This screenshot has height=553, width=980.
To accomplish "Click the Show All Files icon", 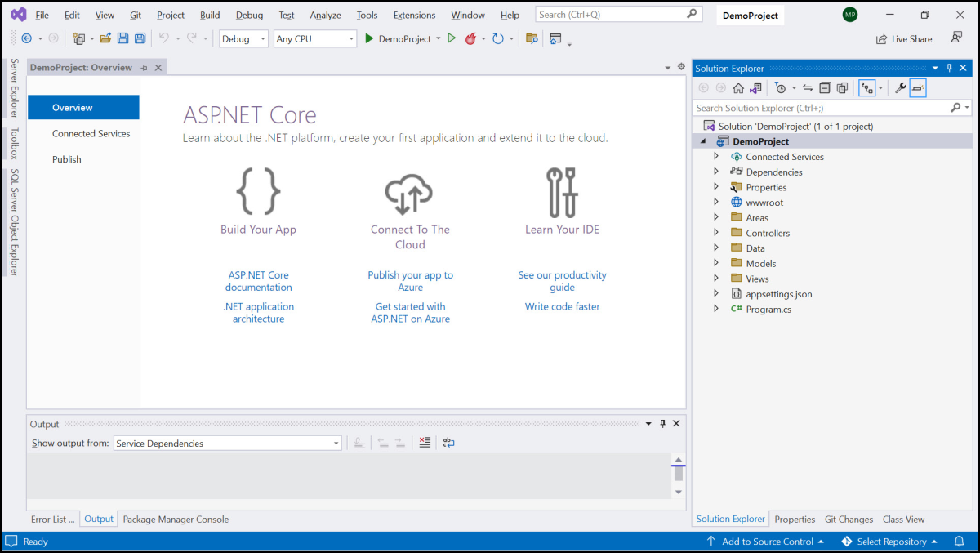I will (842, 88).
